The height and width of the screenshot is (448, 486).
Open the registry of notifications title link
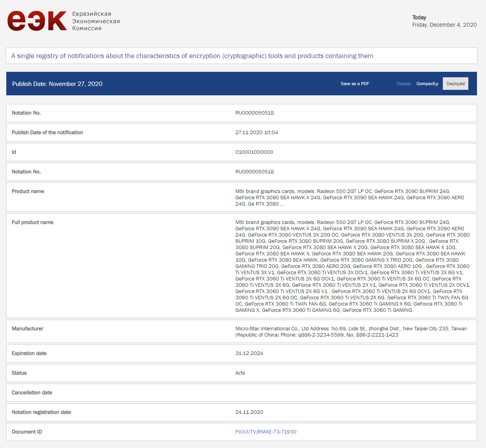click(192, 56)
